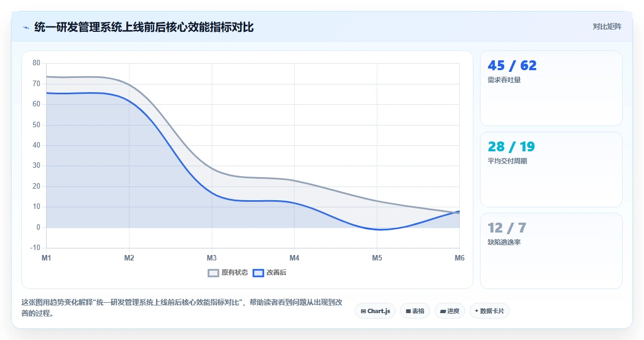The image size is (644, 340).
Task: Click the M3 x-axis label
Action: tap(212, 258)
